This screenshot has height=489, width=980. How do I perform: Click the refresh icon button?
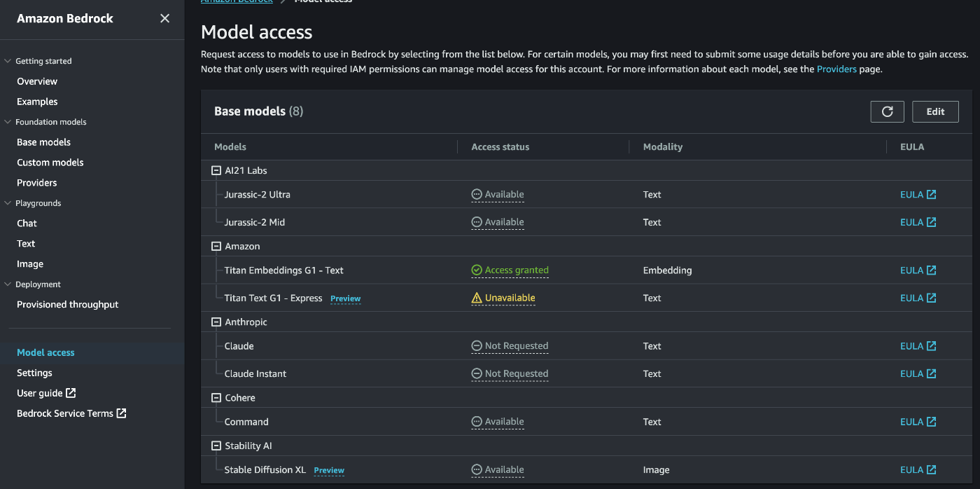pyautogui.click(x=887, y=111)
